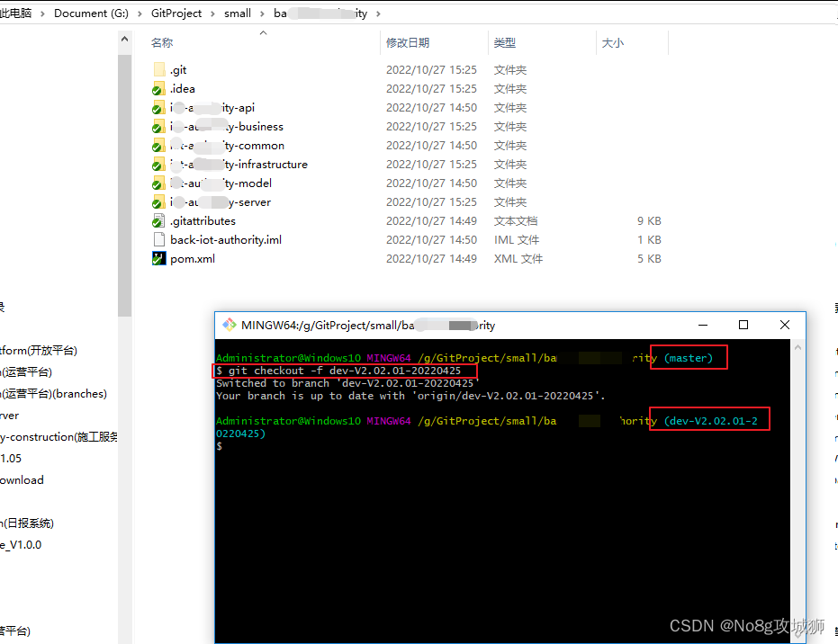Click the .gitattributes file icon
Viewport: 838px width, 644px height.
[158, 220]
